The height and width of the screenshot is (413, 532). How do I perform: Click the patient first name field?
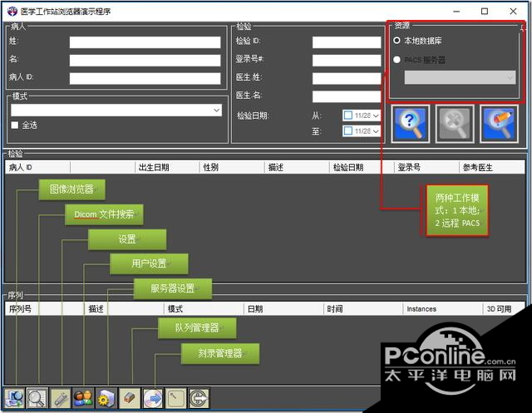pos(145,61)
